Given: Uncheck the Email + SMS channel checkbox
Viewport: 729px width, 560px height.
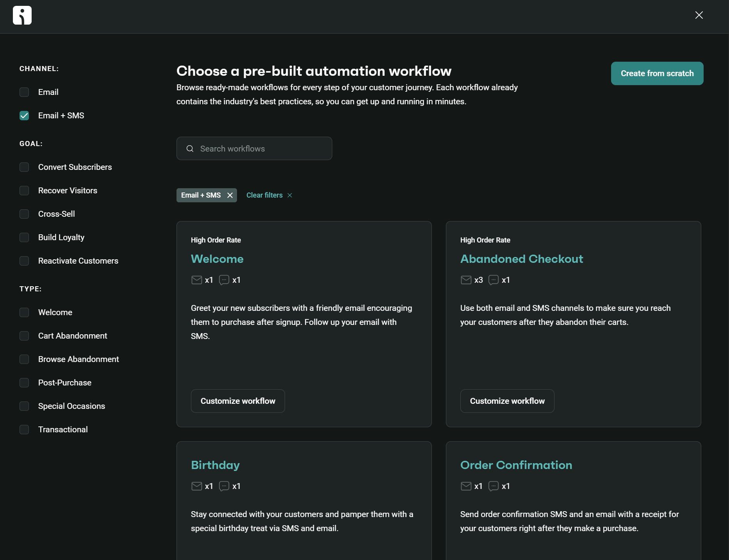Looking at the screenshot, I should coord(24,116).
